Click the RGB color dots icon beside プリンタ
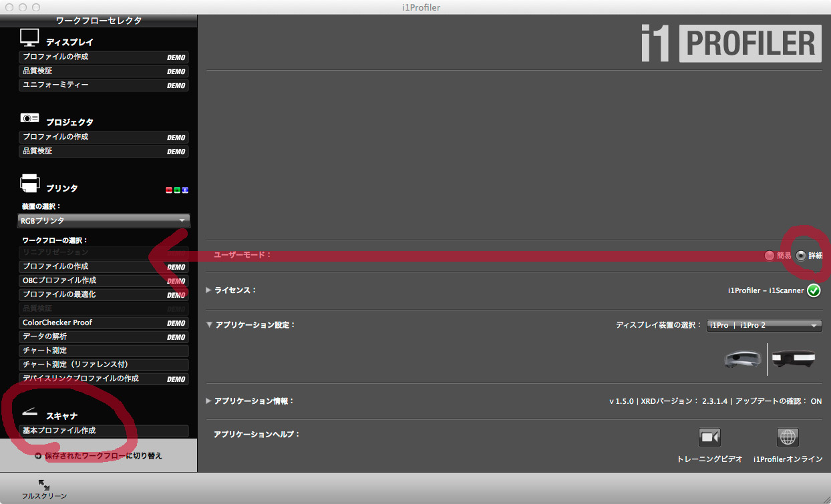The width and height of the screenshot is (831, 504). pyautogui.click(x=177, y=190)
